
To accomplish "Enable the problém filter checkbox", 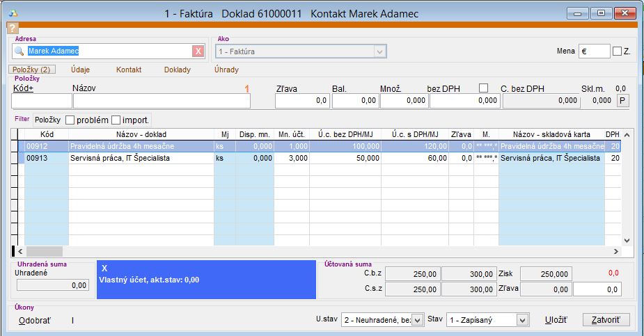I will (x=70, y=120).
